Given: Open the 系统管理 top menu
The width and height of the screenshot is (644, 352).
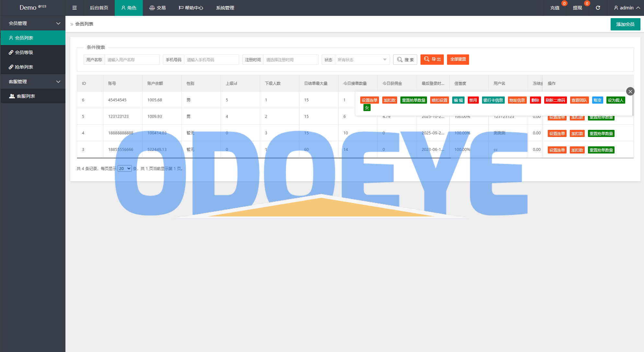Looking at the screenshot, I should point(225,8).
